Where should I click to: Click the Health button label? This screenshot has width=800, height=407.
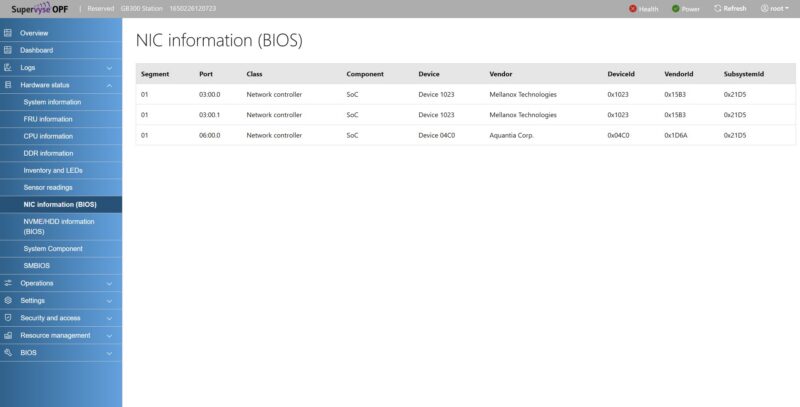point(648,9)
